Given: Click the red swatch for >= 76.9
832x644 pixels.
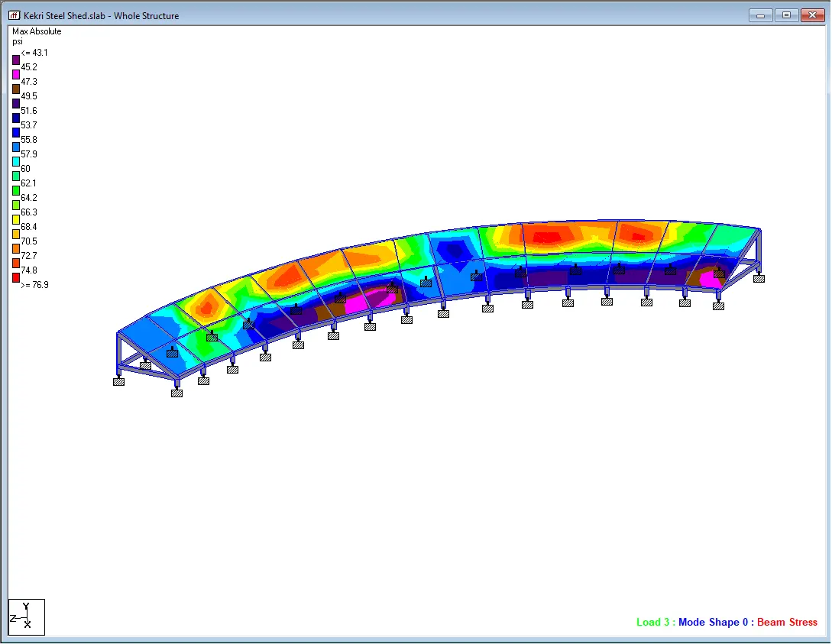Looking at the screenshot, I should 16,277.
